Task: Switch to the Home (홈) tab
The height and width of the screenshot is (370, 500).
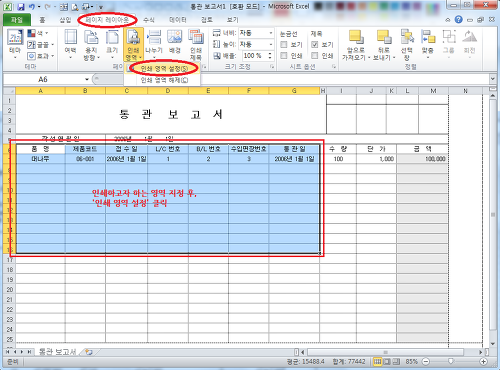Action: (42, 20)
